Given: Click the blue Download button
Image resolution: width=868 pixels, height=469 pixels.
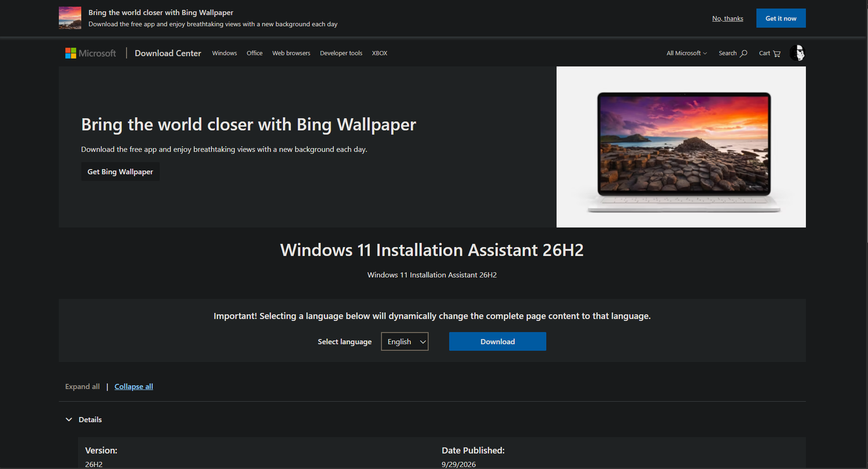Looking at the screenshot, I should pyautogui.click(x=497, y=341).
